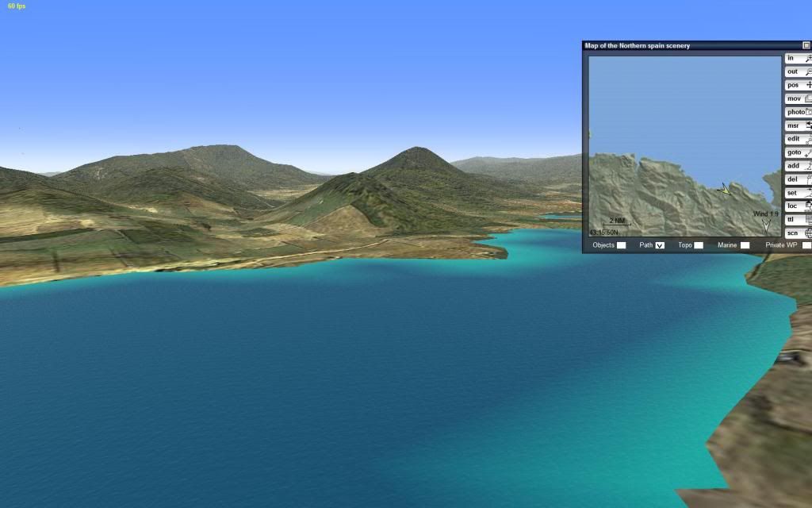The image size is (812, 508).
Task: Open the 'scn' scenery globe button
Action: [x=799, y=233]
